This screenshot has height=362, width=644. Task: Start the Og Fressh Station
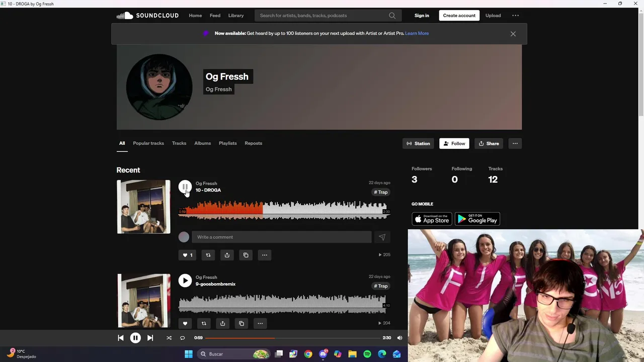click(419, 144)
